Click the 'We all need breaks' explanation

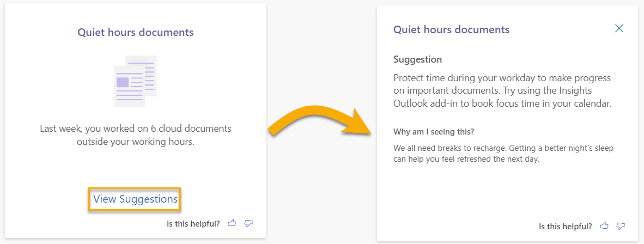503,154
